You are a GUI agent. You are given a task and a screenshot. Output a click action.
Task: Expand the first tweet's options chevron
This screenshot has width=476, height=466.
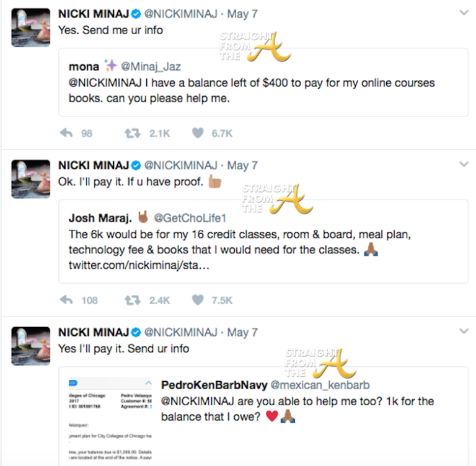click(x=462, y=12)
